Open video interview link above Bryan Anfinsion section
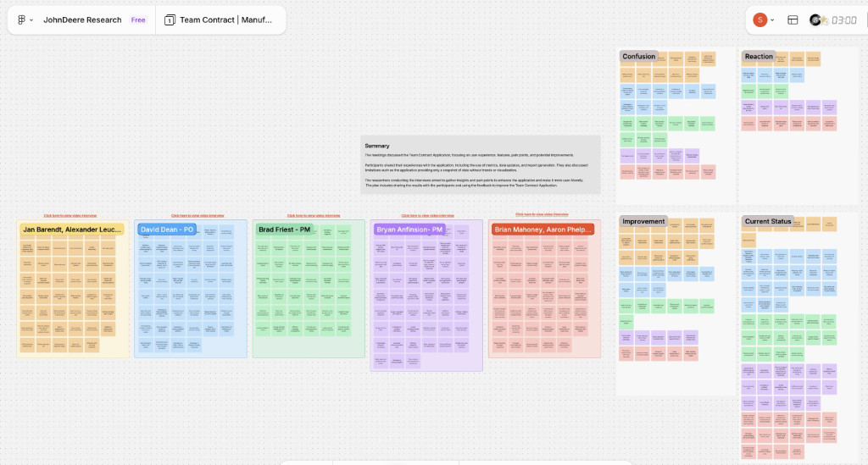This screenshot has height=465, width=868. pyautogui.click(x=427, y=216)
